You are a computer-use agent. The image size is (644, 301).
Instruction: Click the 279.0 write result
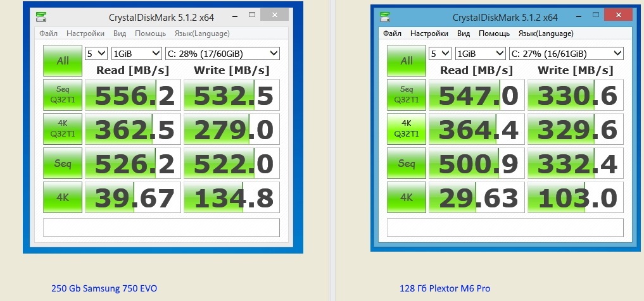[232, 129]
